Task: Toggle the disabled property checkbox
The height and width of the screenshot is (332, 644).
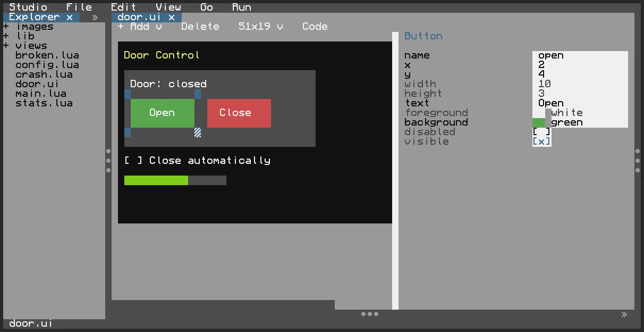Action: point(541,132)
